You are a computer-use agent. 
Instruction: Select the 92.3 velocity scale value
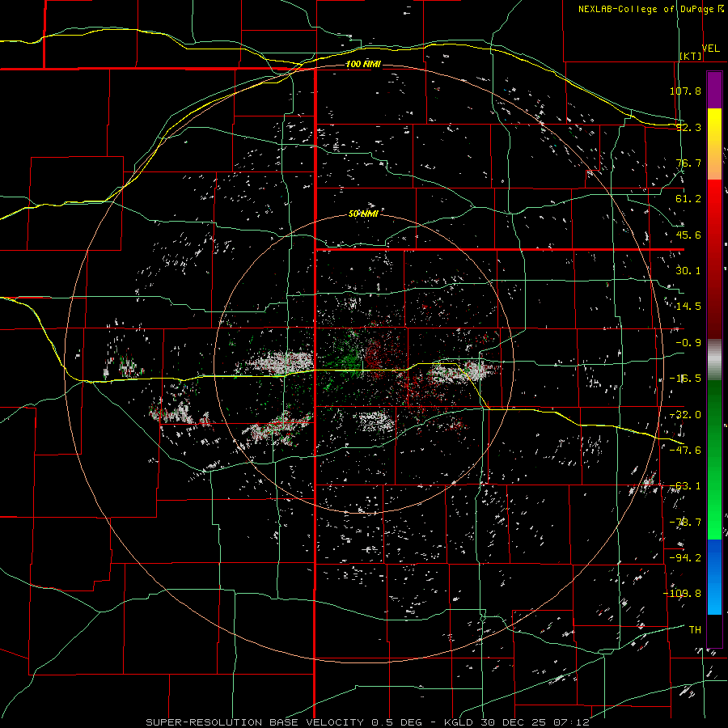pyautogui.click(x=688, y=127)
